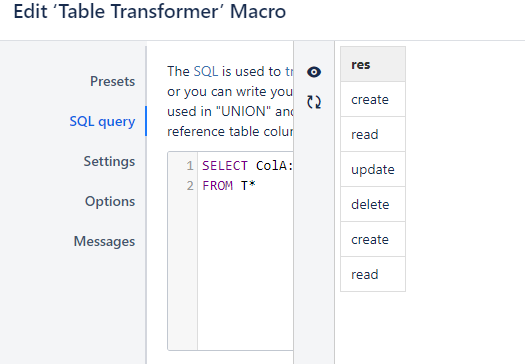
Task: Click inside the SQL code editor area
Action: coord(245,268)
